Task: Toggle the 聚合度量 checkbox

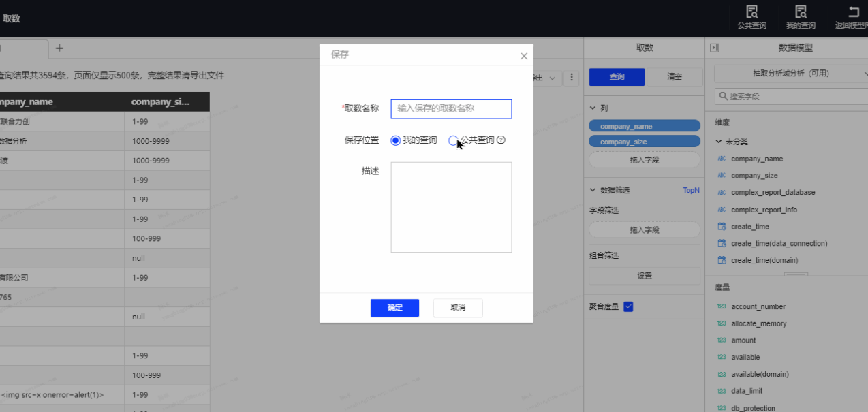Action: tap(628, 307)
